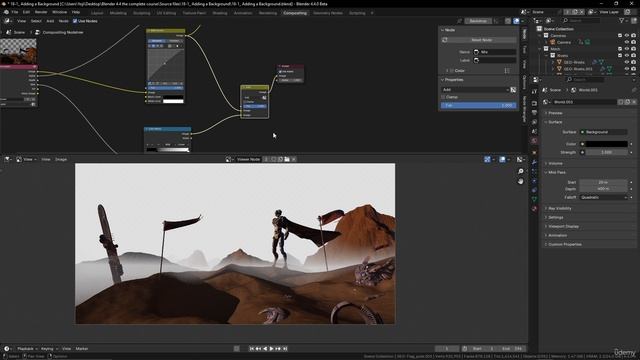
Task: Expand the Preview panel
Action: click(555, 113)
